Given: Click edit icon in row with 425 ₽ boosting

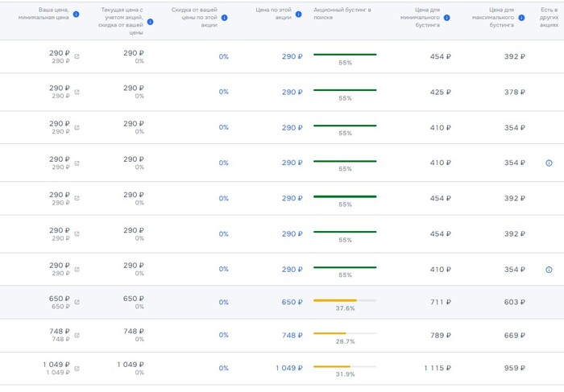Looking at the screenshot, I should [x=77, y=93].
